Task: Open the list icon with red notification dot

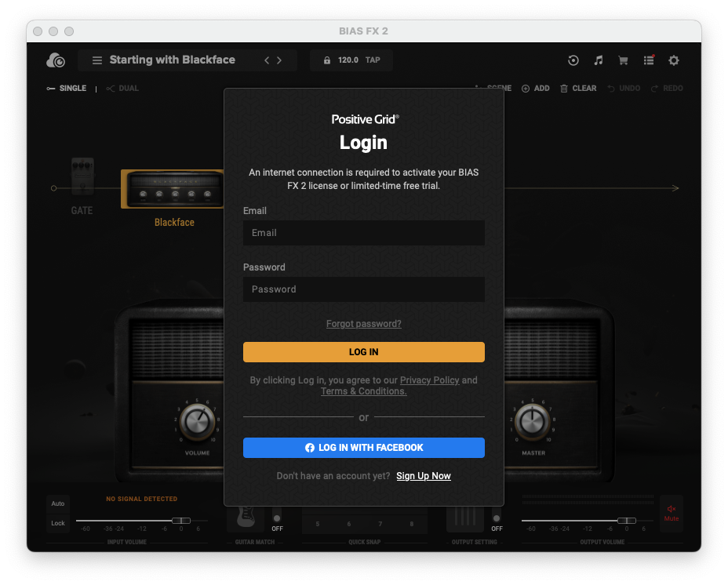Action: point(649,60)
